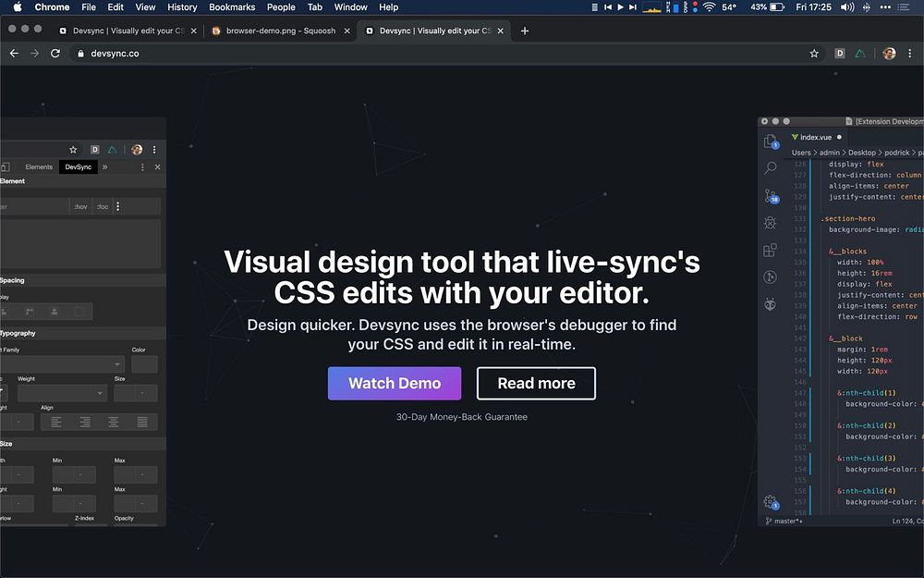The image size is (924, 578).
Task: Switch to the first Devsync tab
Action: coord(128,31)
